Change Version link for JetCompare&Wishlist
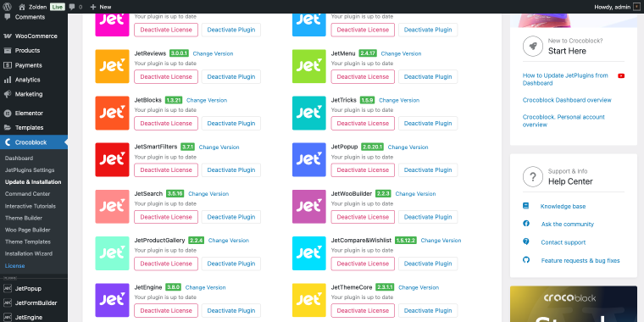 coord(441,241)
